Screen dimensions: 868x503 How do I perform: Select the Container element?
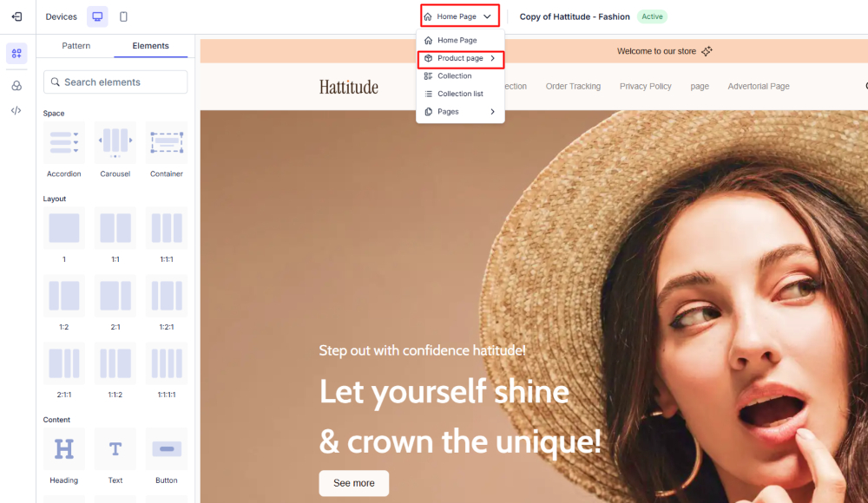coord(166,143)
